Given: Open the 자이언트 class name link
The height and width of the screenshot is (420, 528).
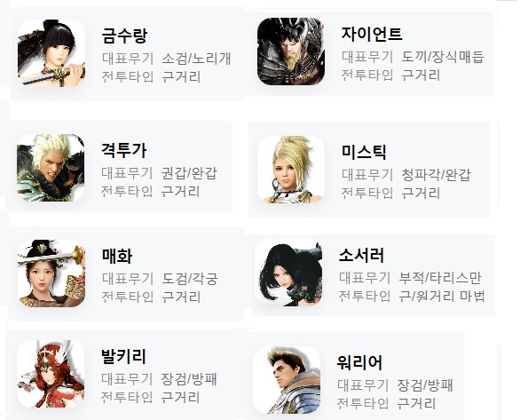Looking at the screenshot, I should tap(372, 34).
